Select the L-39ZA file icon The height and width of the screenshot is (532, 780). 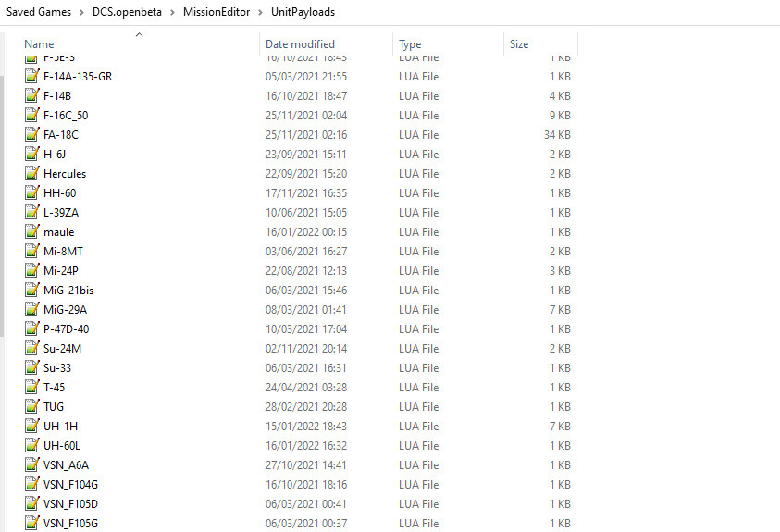tap(31, 212)
